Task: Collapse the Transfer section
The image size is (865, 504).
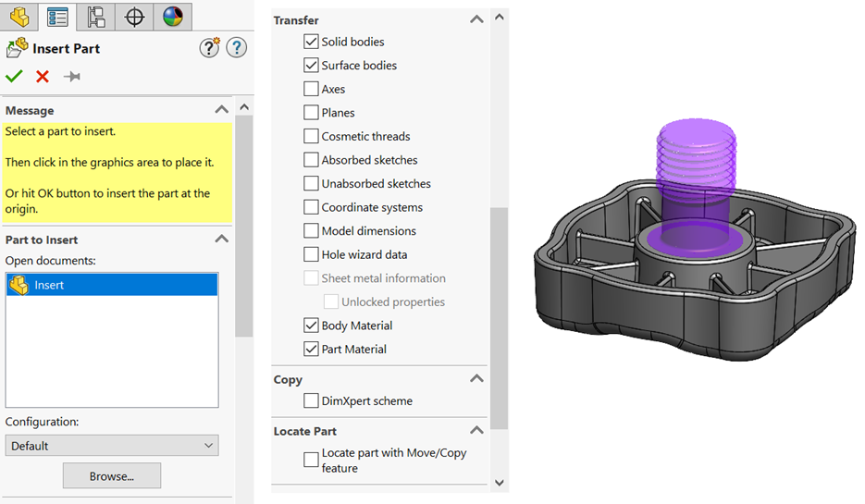Action: [476, 19]
